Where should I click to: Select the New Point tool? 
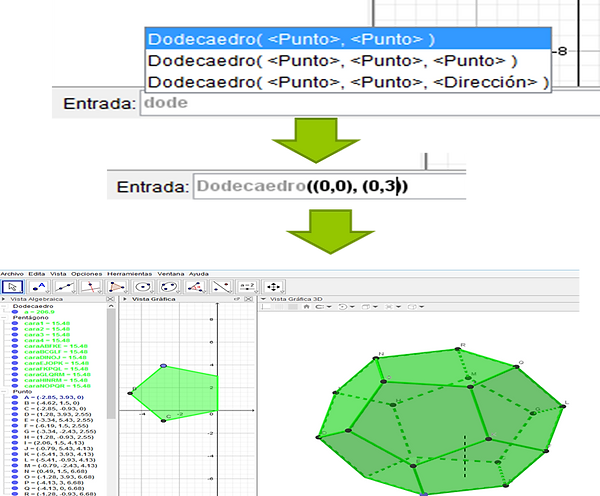(39, 287)
